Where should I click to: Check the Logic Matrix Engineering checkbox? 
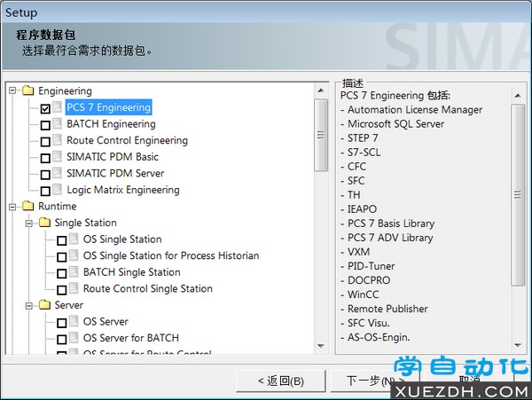click(45, 191)
